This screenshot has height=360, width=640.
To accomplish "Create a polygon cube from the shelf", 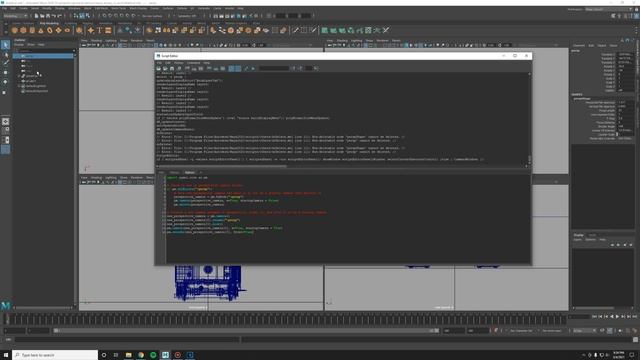I will pos(23,30).
